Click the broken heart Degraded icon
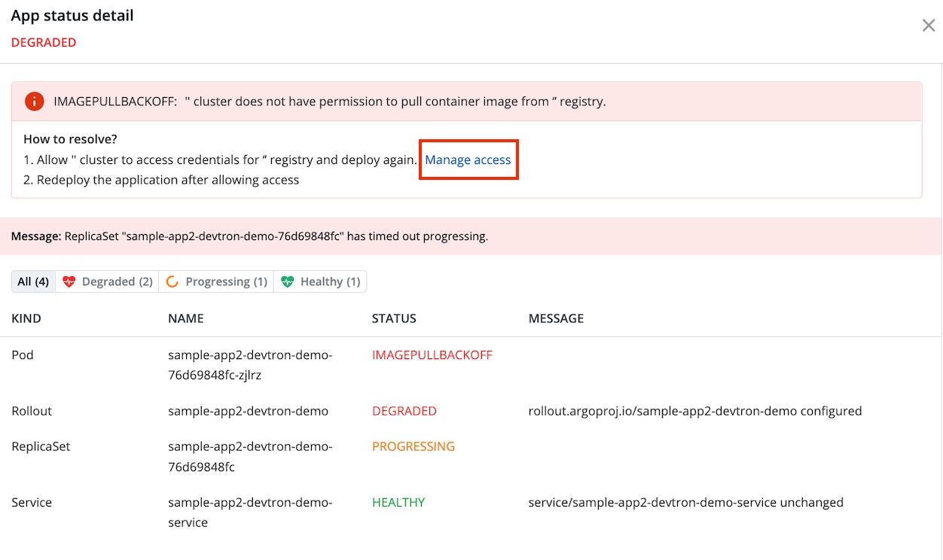 [x=69, y=282]
